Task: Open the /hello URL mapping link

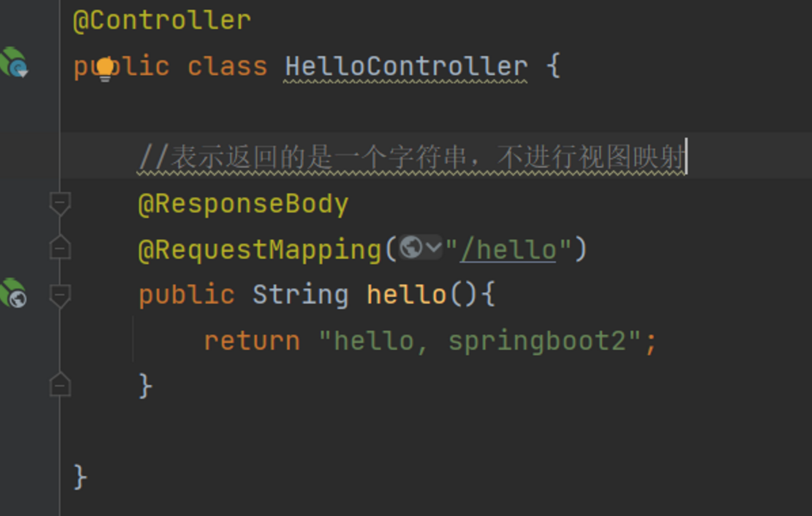Action: point(507,250)
